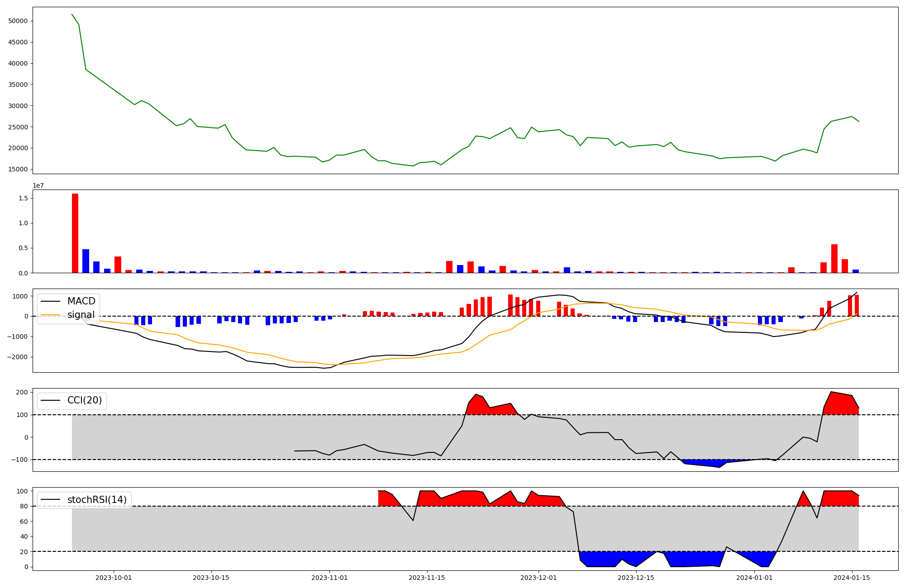Viewport: 905px width, 588px height.
Task: Click the 2023-10-15 date tick label
Action: click(211, 578)
